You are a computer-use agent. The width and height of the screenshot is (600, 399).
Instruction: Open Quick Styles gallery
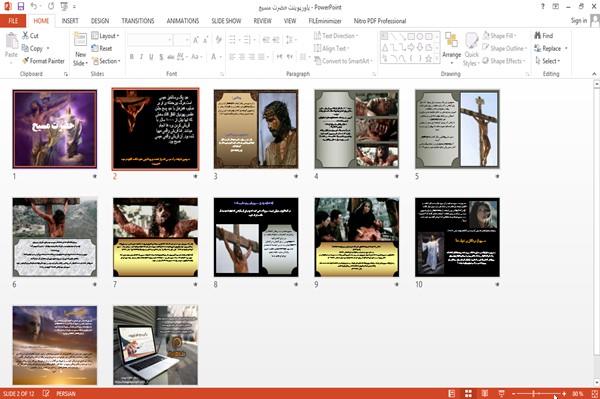pyautogui.click(x=471, y=49)
